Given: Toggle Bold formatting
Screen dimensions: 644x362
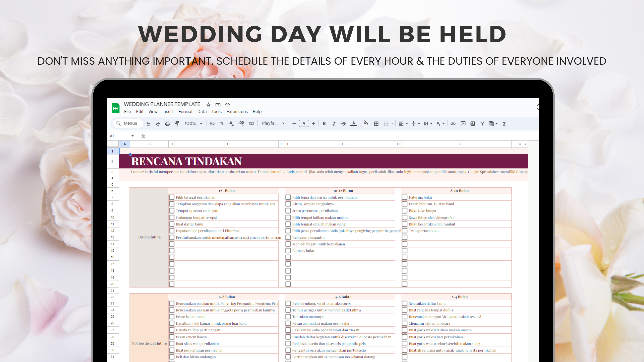Looking at the screenshot, I should (x=324, y=124).
